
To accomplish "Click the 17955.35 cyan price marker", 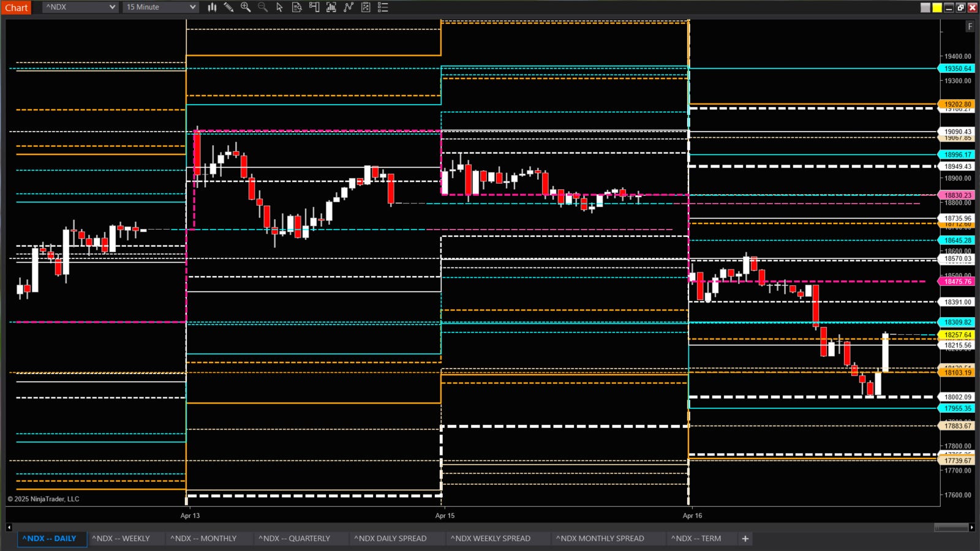I will 957,408.
